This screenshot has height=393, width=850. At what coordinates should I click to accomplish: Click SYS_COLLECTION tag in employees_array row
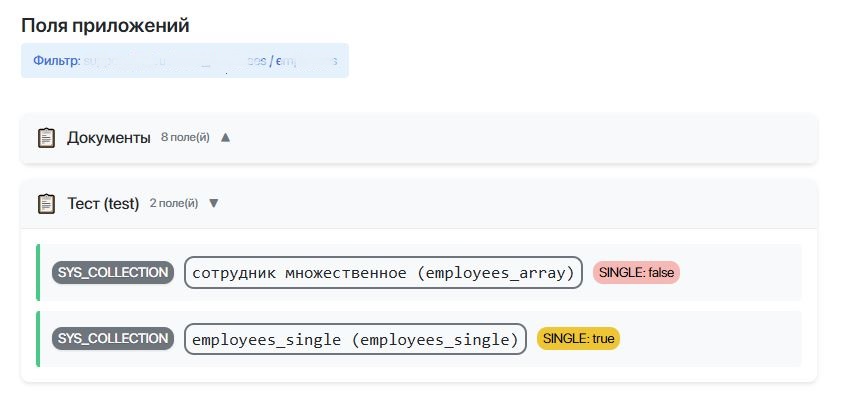(113, 273)
